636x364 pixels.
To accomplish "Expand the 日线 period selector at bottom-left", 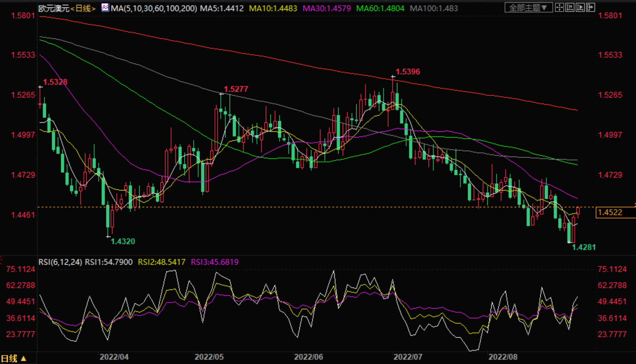I will point(13,358).
